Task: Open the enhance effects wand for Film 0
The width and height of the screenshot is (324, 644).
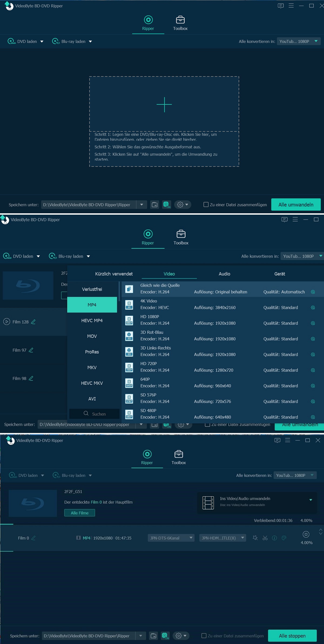Action: pyautogui.click(x=255, y=538)
